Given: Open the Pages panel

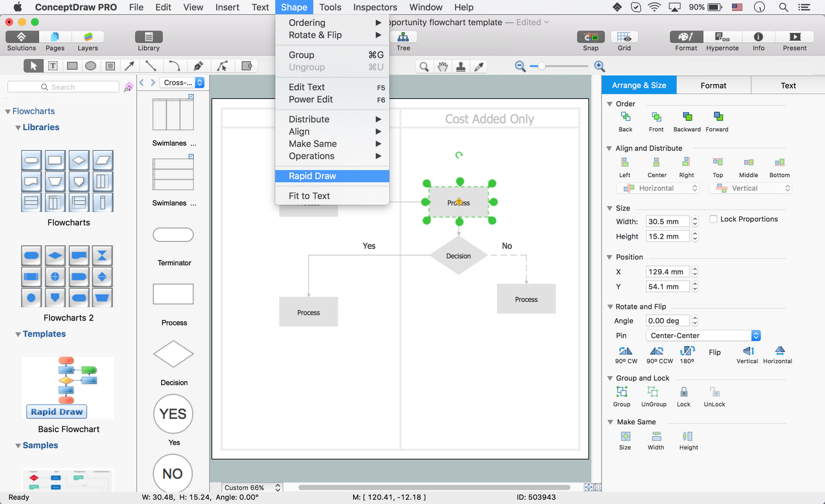Looking at the screenshot, I should tap(55, 41).
